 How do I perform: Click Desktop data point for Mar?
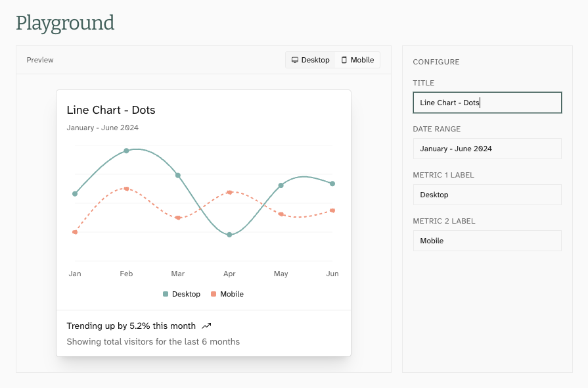click(178, 175)
